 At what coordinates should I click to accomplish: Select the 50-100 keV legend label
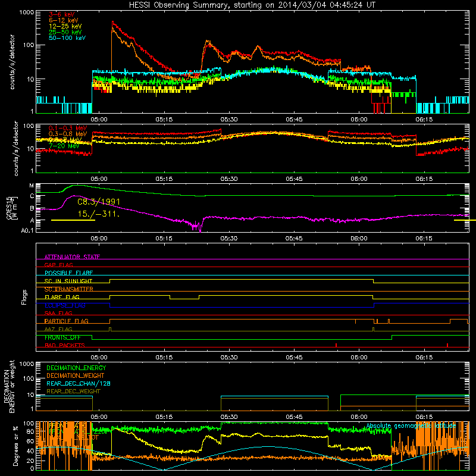coord(67,38)
